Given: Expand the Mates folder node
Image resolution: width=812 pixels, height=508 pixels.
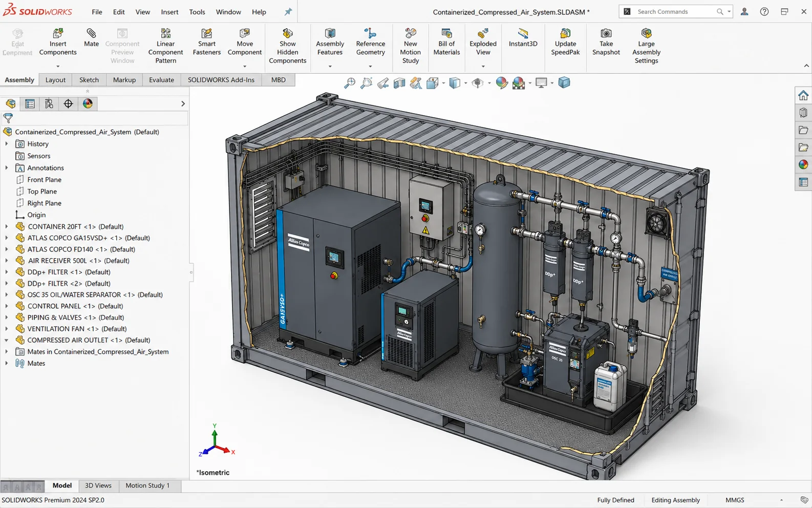Looking at the screenshot, I should click(7, 363).
